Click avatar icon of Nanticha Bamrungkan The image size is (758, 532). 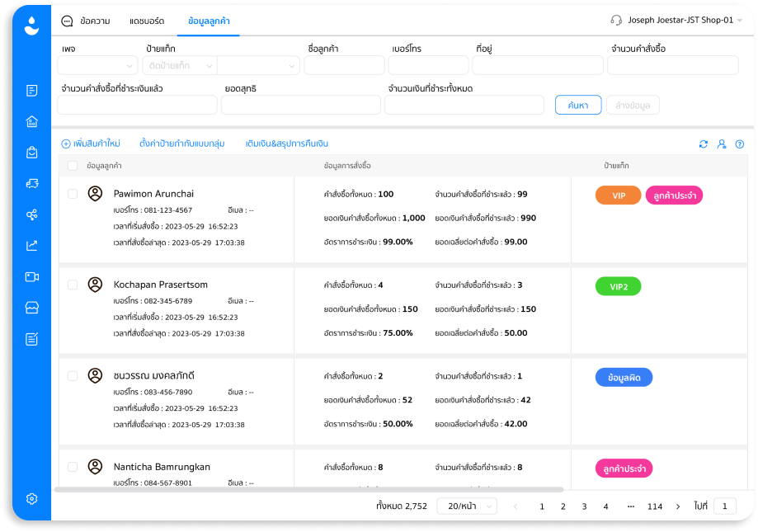point(95,466)
